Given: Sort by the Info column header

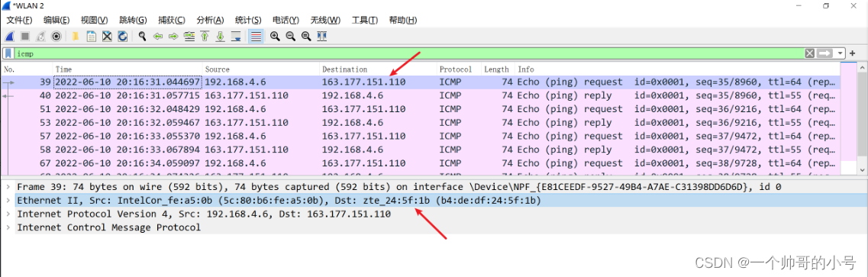Looking at the screenshot, I should coord(677,69).
